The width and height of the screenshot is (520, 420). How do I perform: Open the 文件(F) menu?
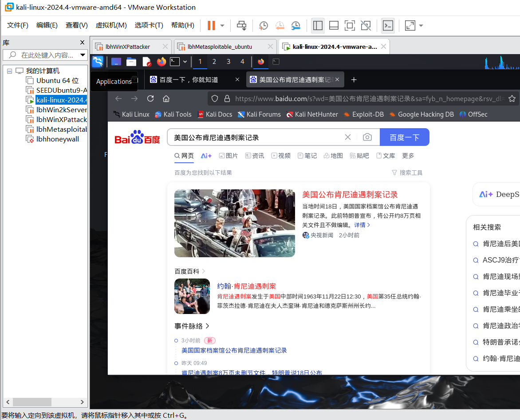tap(18, 25)
